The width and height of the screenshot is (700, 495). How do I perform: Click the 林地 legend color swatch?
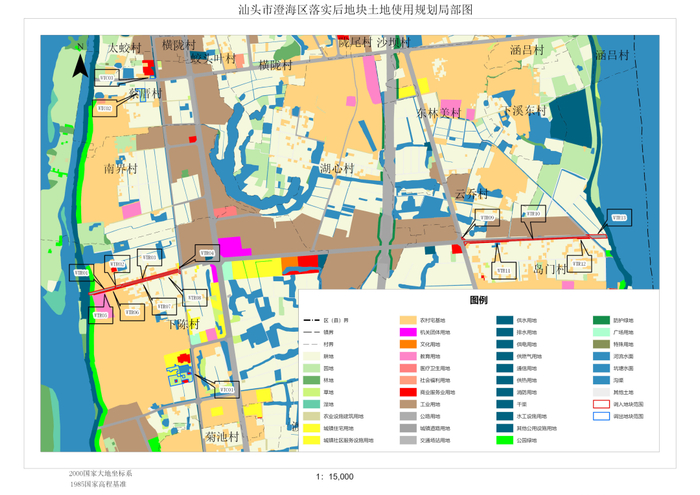(x=312, y=380)
